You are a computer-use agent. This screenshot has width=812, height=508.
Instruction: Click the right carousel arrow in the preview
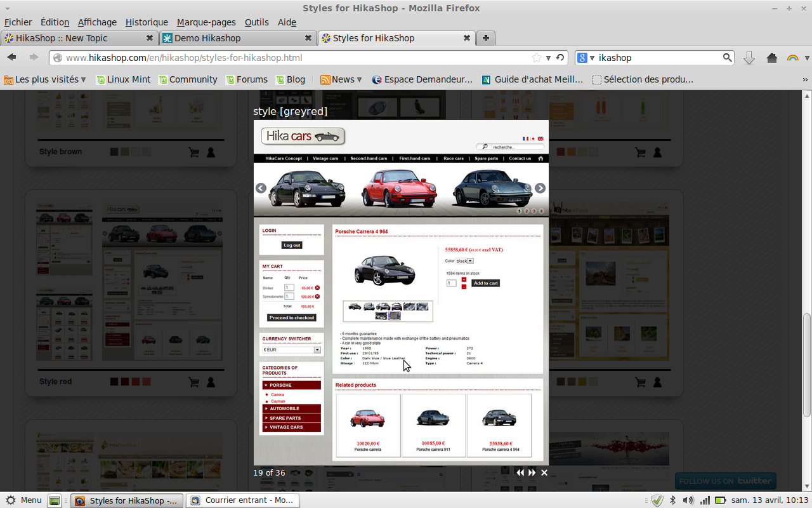click(540, 188)
